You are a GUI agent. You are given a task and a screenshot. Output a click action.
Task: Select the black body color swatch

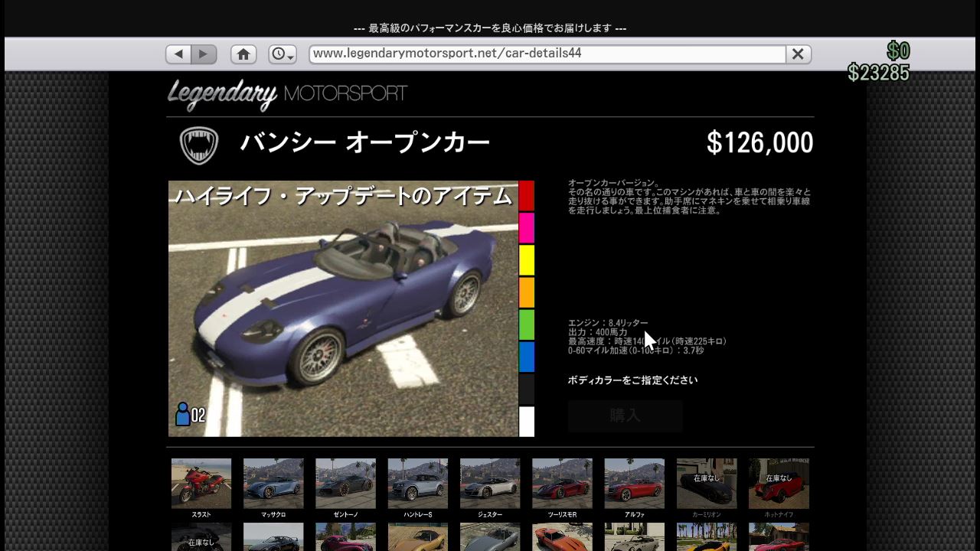(x=527, y=389)
